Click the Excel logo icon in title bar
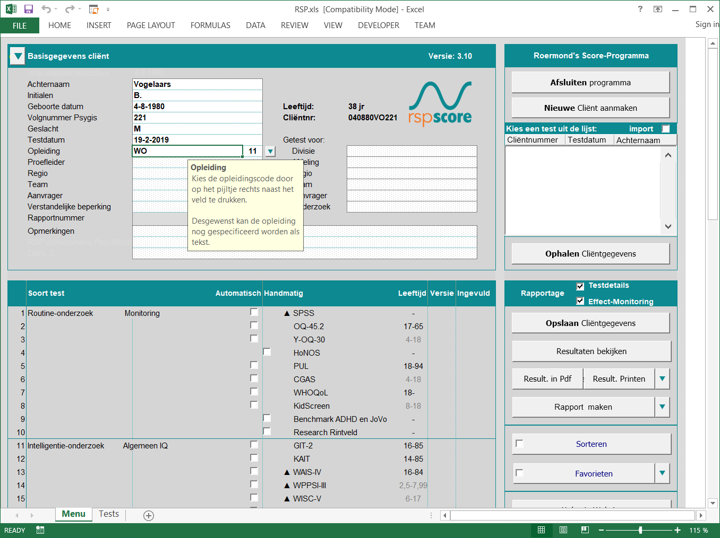 click(x=11, y=9)
